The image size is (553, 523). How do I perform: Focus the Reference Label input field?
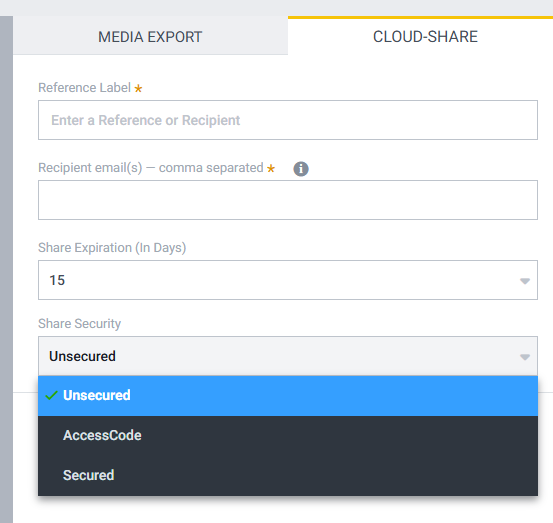pyautogui.click(x=288, y=120)
